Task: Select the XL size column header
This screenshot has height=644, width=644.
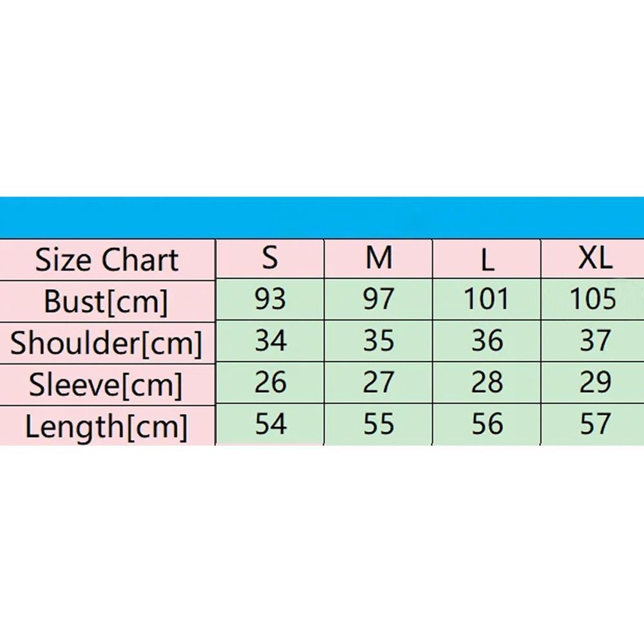Action: (592, 259)
